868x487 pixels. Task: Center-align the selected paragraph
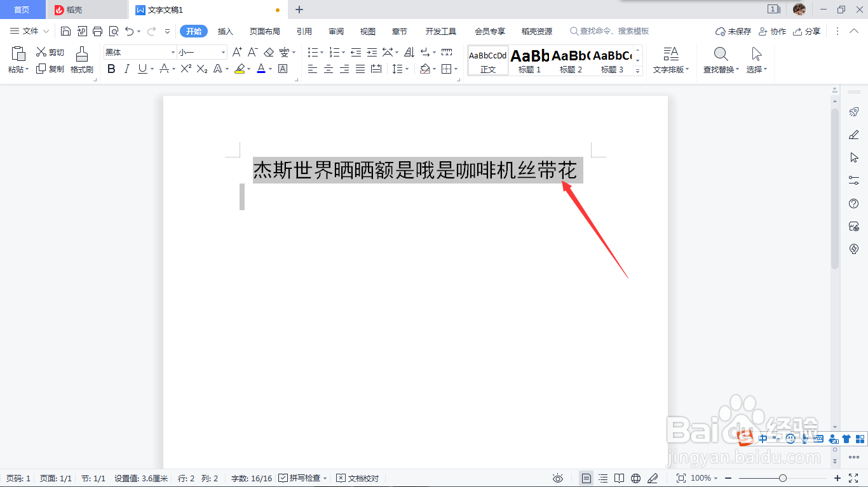pyautogui.click(x=328, y=69)
